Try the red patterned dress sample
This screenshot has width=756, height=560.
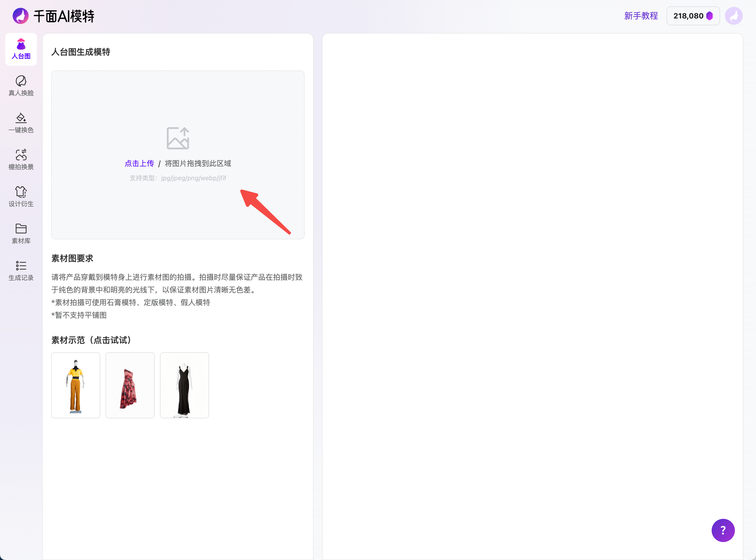point(130,385)
